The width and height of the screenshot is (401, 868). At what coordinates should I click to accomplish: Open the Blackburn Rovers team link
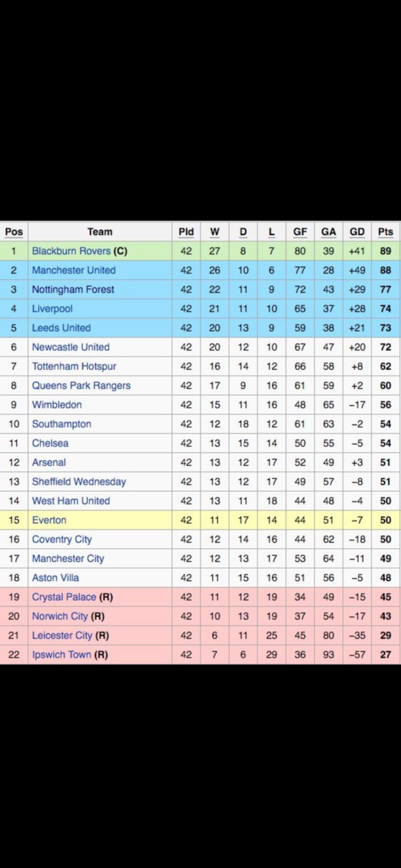(x=71, y=251)
